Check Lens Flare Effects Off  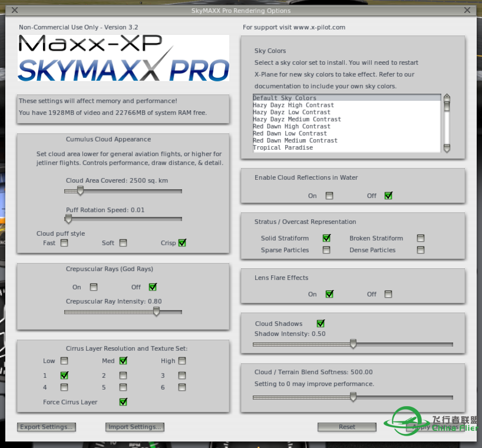tap(388, 294)
